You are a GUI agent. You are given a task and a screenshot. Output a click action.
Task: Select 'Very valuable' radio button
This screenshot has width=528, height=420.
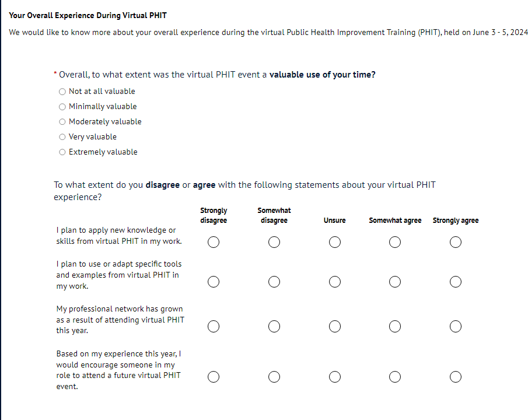62,137
